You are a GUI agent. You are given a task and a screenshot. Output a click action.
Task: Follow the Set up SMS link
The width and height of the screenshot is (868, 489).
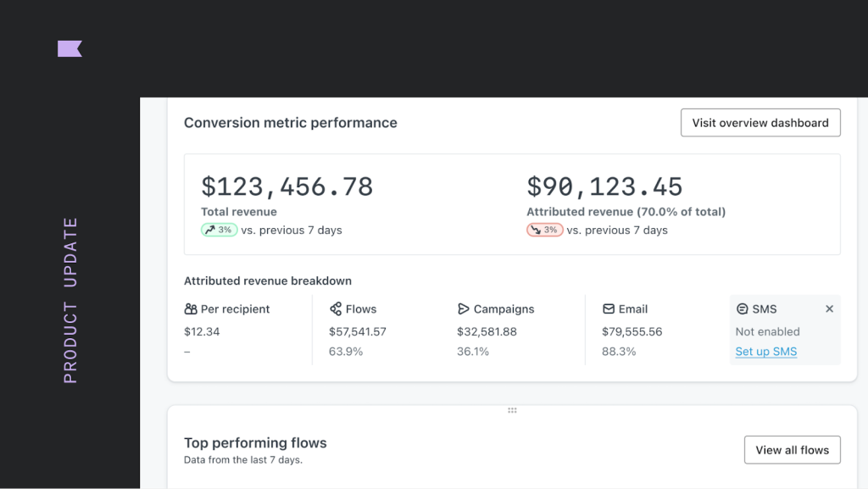point(765,351)
